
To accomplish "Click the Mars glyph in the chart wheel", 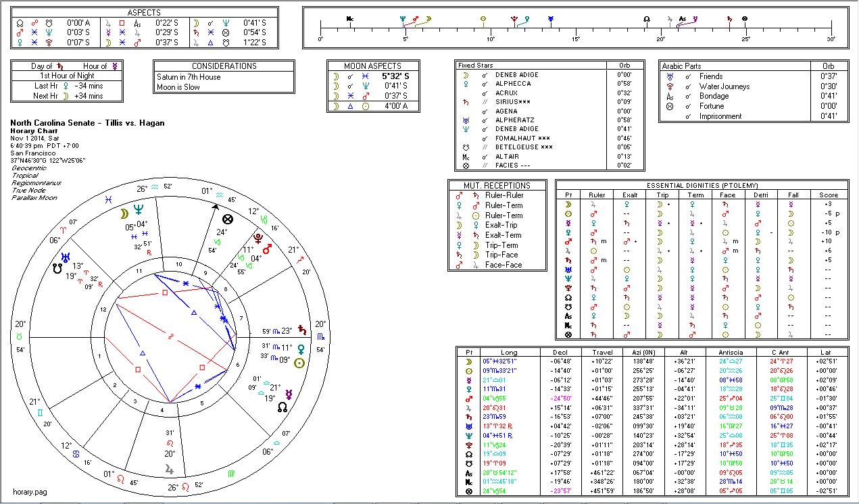I will click(267, 249).
